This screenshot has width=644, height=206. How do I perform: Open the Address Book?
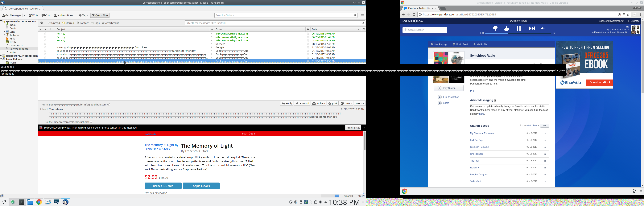pyautogui.click(x=64, y=15)
